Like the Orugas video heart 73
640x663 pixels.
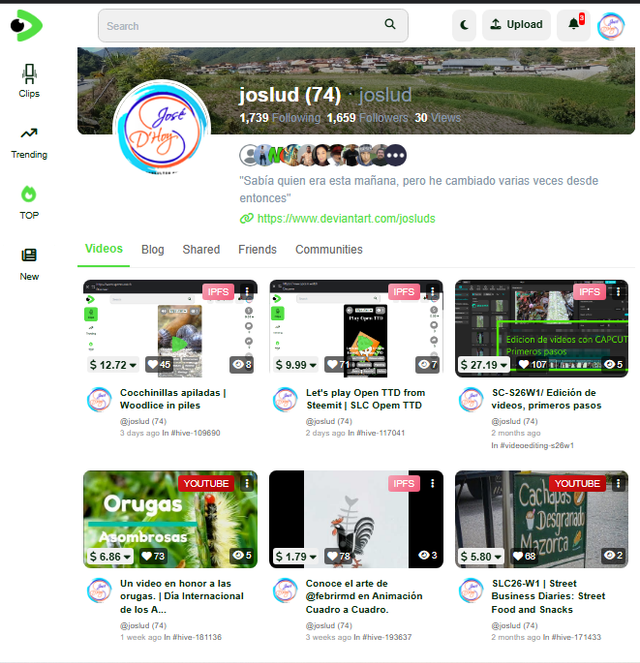pos(153,556)
